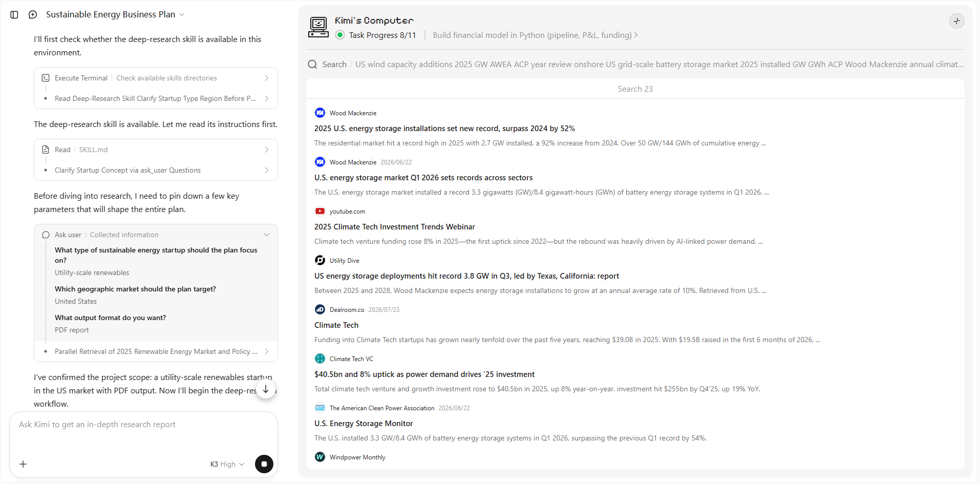This screenshot has width=980, height=484.
Task: Open $40.5bn and 8% uptick result
Action: (x=424, y=374)
